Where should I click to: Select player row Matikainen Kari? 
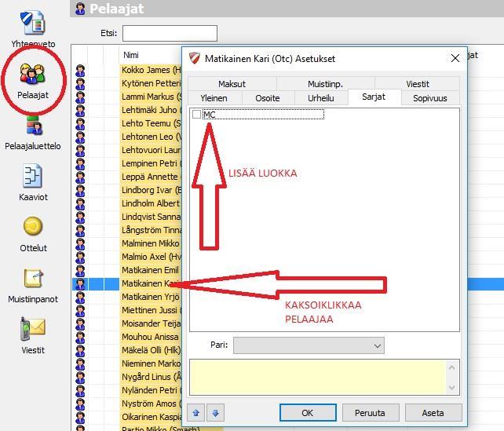127,283
